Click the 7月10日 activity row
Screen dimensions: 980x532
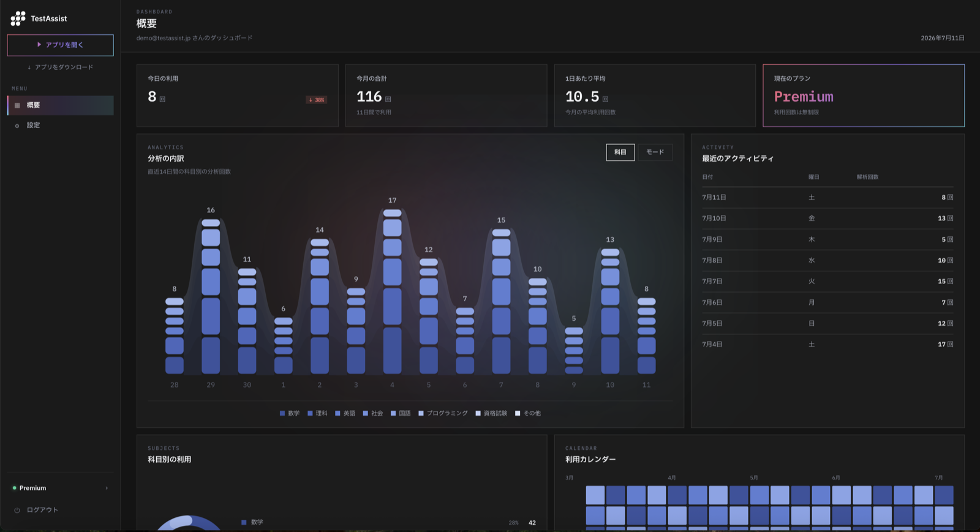tap(827, 218)
